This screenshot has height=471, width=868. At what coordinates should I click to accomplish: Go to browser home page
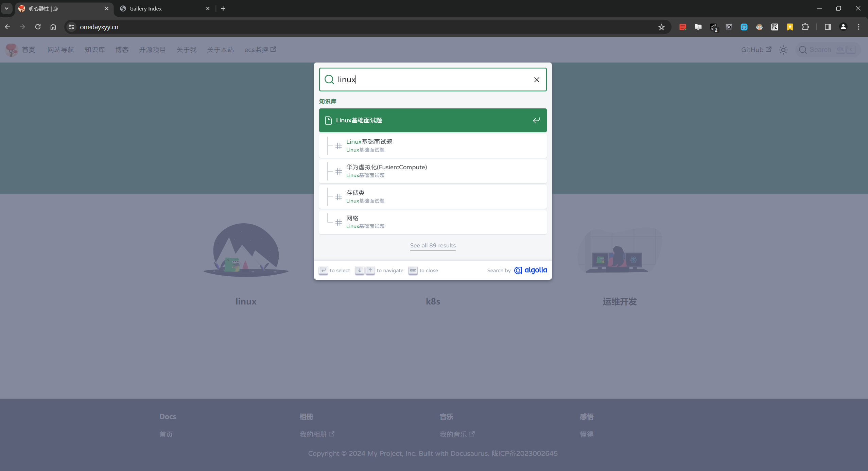coord(53,27)
